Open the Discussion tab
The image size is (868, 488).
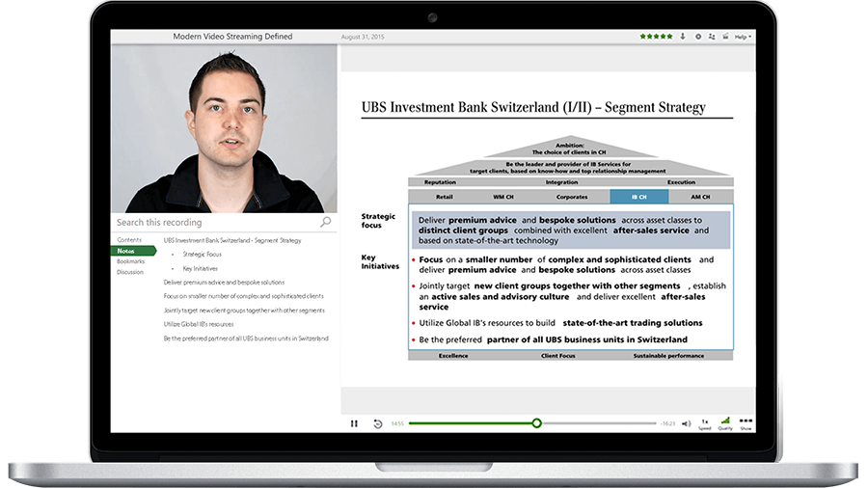point(130,272)
